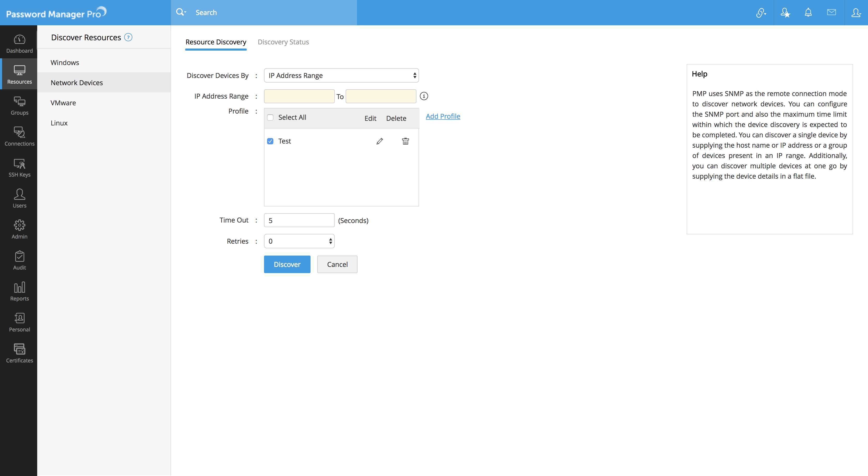Open the notifications bell icon
Image resolution: width=868 pixels, height=476 pixels.
(808, 12)
